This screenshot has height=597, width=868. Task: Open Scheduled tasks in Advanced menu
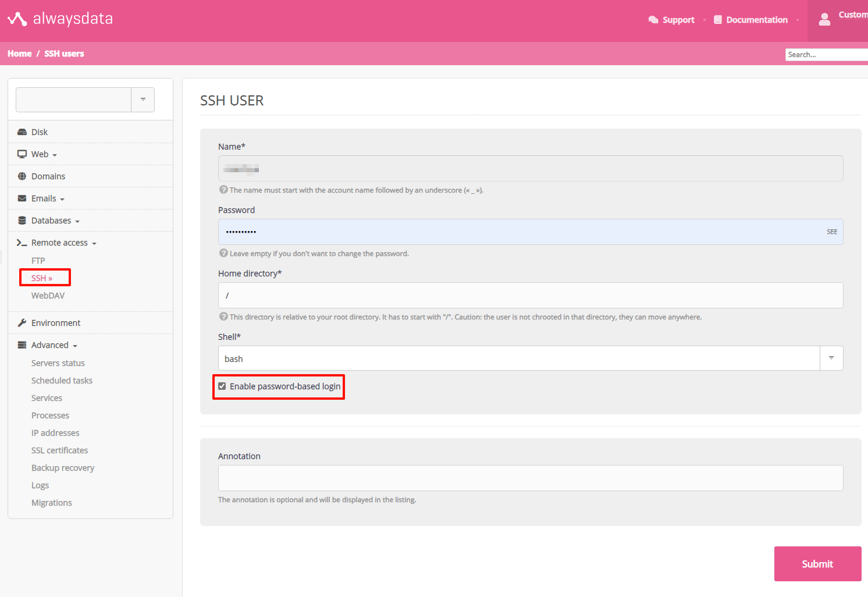tap(62, 381)
